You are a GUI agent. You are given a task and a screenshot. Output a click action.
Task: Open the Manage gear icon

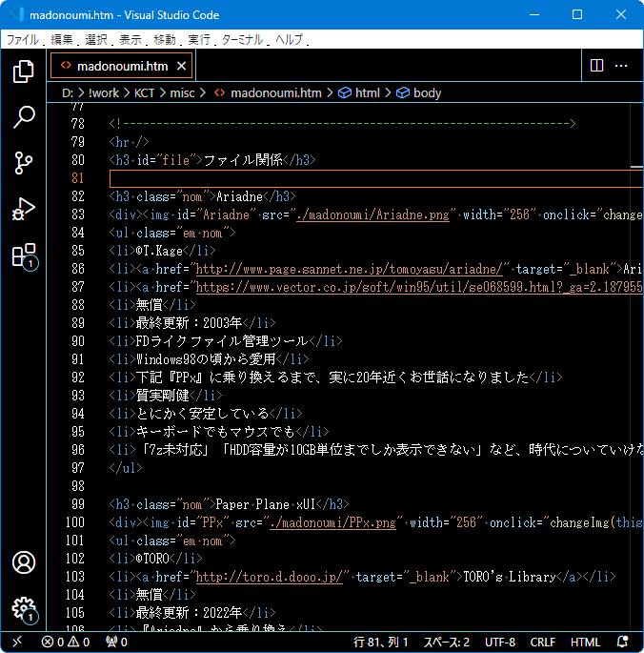[24, 609]
